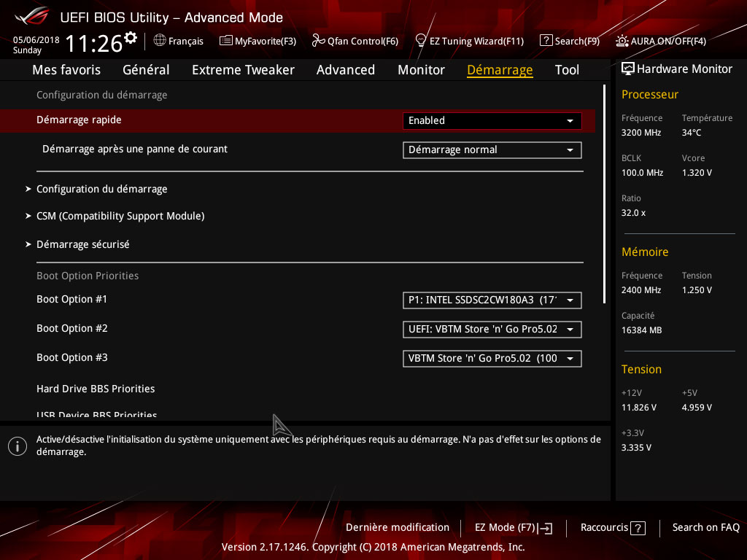Screen dimensions: 747x560
Task: Click the Search on FAQ link
Action: (x=705, y=528)
